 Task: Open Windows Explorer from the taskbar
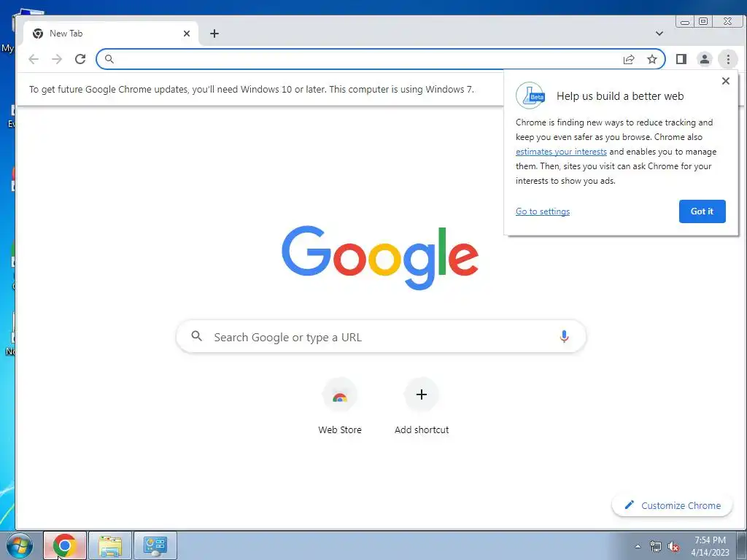click(x=110, y=545)
